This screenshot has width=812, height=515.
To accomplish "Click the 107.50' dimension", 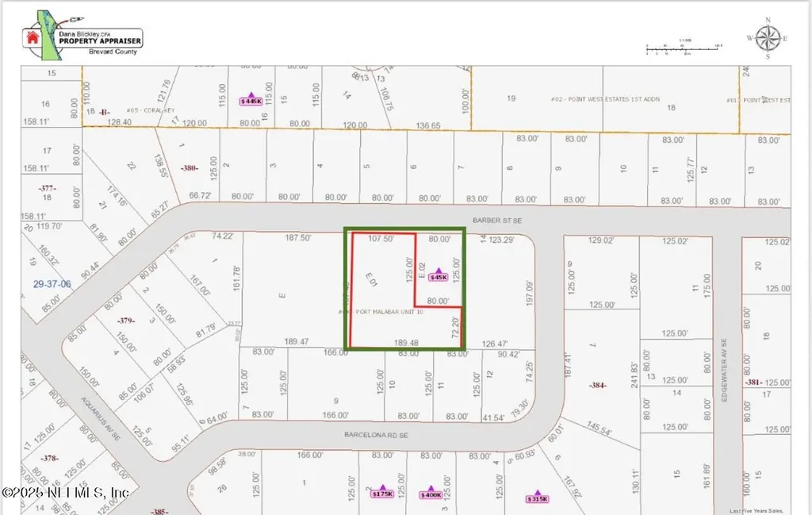I will point(381,238).
